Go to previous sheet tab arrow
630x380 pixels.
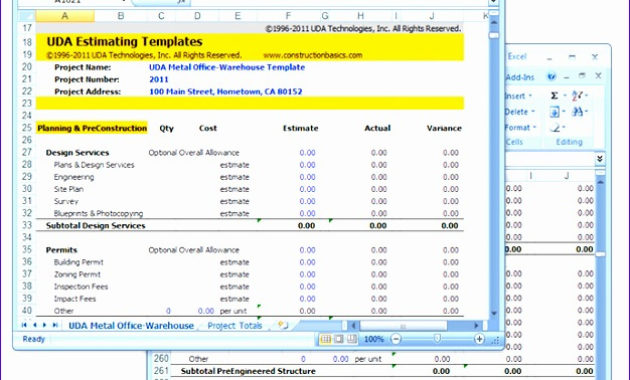35,325
